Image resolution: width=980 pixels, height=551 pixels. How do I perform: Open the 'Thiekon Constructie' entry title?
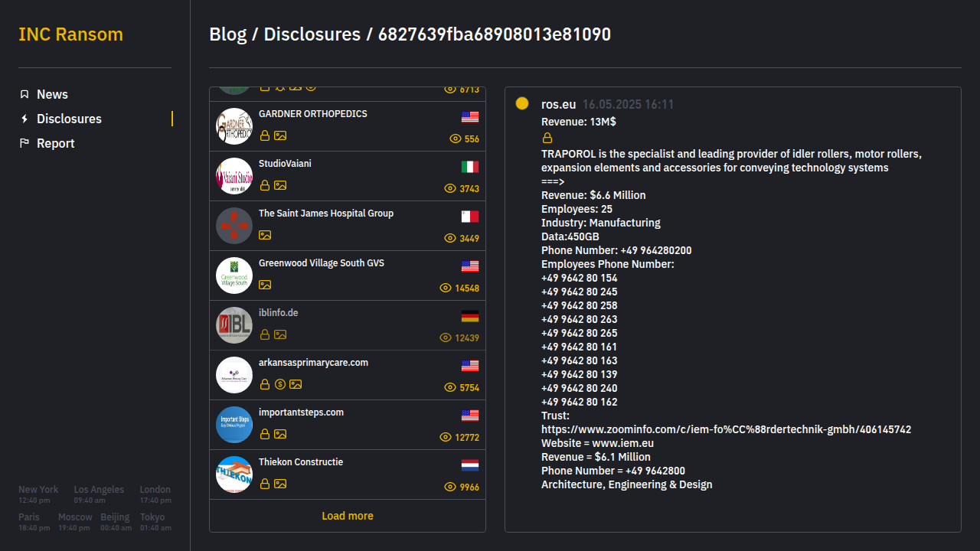point(301,462)
